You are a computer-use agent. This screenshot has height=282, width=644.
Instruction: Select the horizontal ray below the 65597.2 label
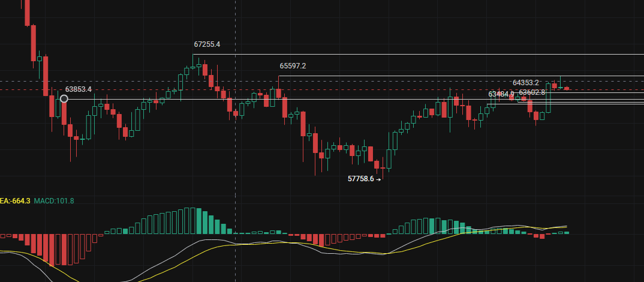461,76
